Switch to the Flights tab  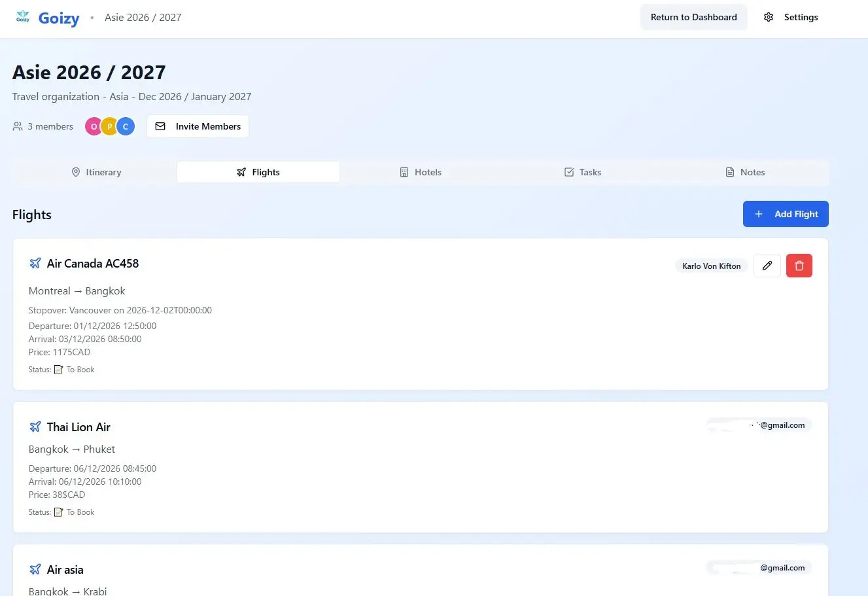click(x=258, y=172)
